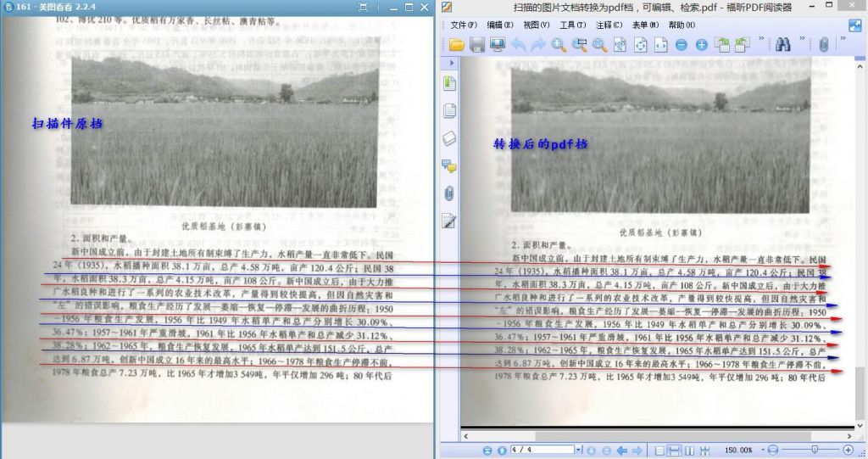The height and width of the screenshot is (459, 868).
Task: Click the Open file folder icon
Action: (x=457, y=45)
